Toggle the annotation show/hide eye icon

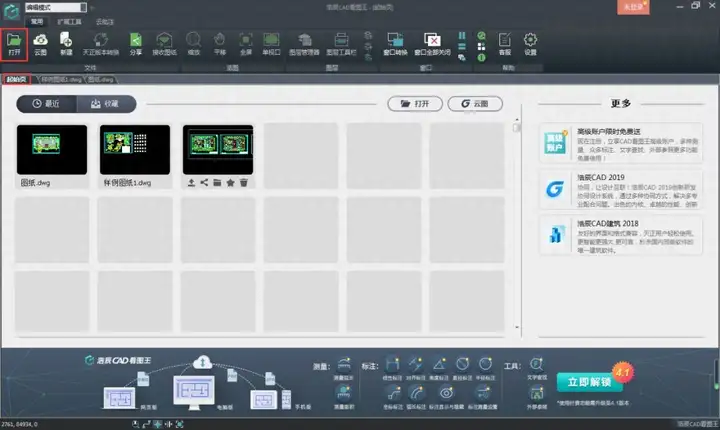(x=446, y=397)
